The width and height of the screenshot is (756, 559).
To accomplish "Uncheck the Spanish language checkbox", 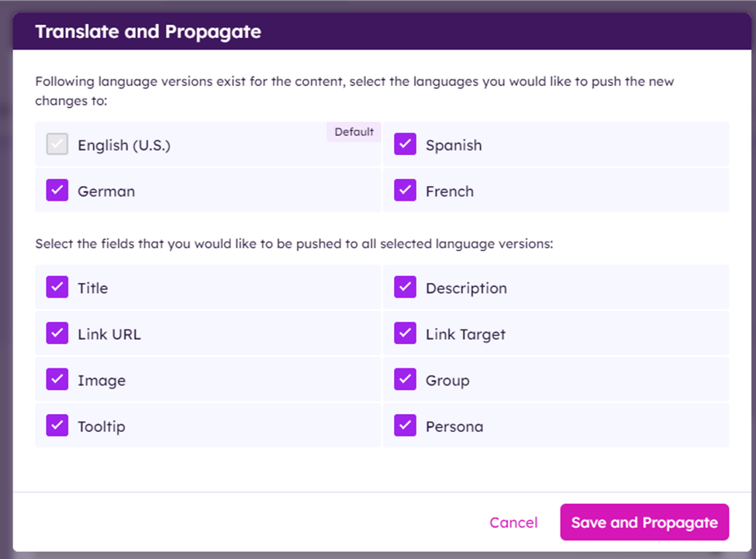I will click(x=406, y=145).
